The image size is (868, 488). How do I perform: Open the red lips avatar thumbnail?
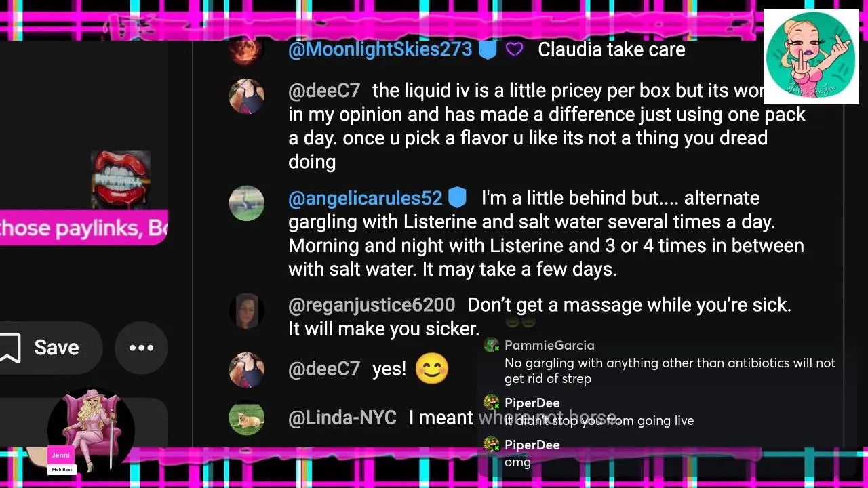coord(121,180)
